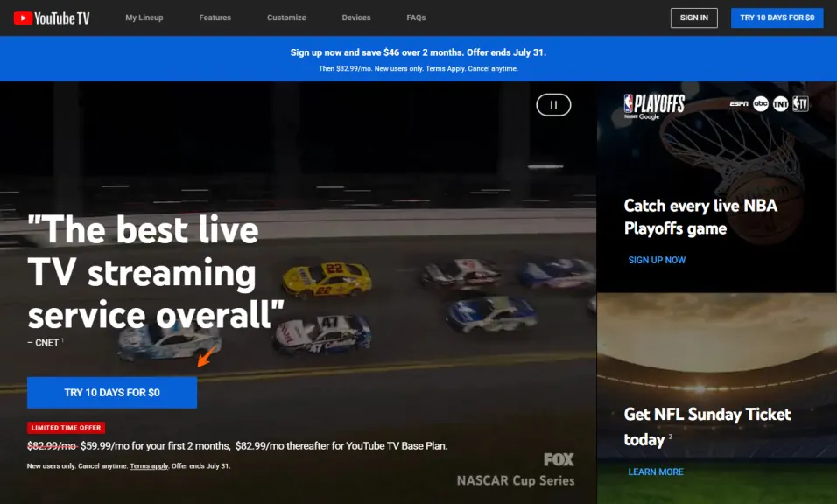Click the TNT logo in the Playoffs card
The width and height of the screenshot is (837, 504).
pos(780,104)
